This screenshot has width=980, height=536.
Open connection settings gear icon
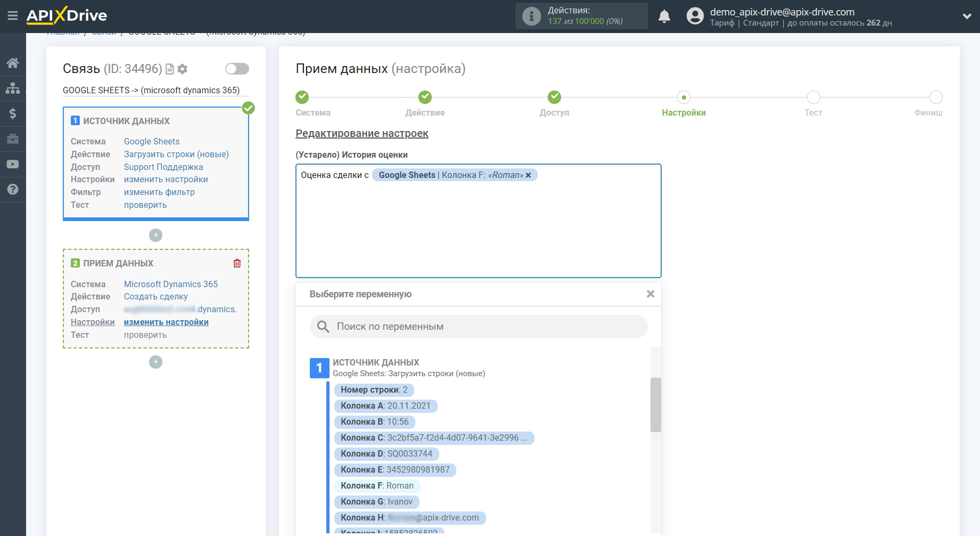click(x=183, y=69)
